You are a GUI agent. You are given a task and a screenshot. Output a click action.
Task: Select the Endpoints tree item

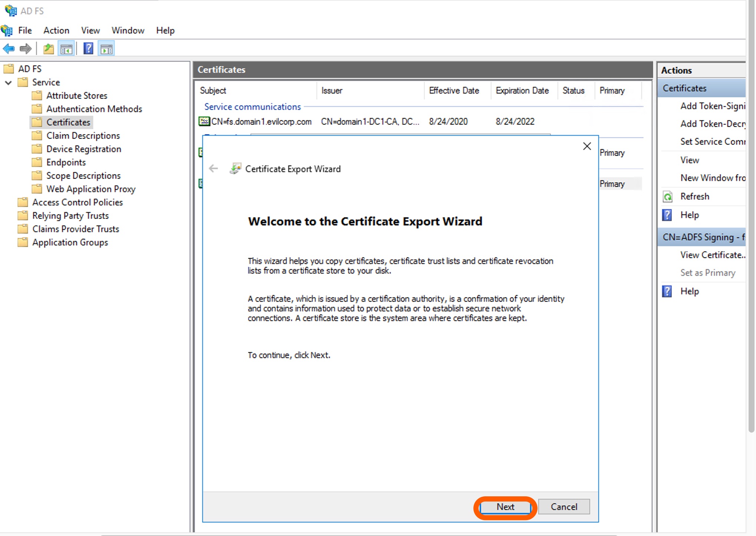[x=66, y=162]
